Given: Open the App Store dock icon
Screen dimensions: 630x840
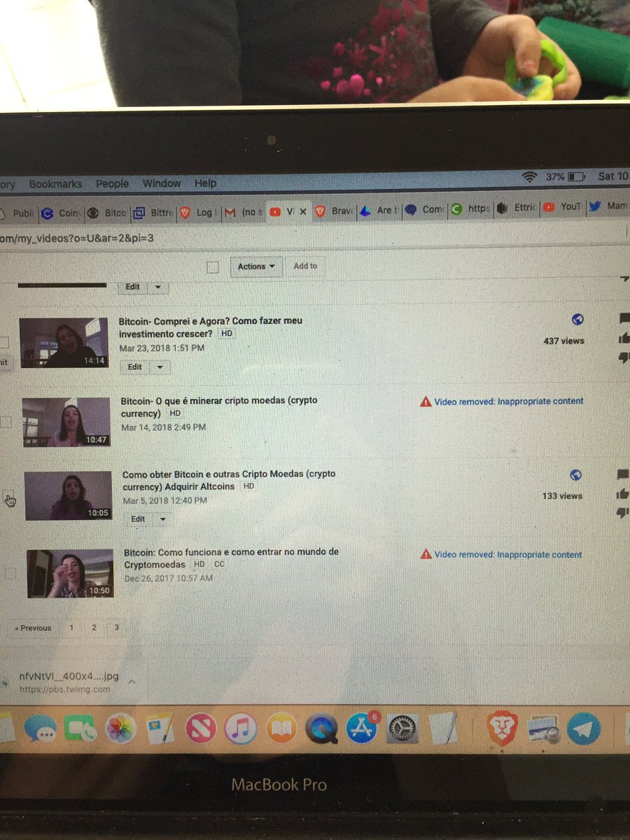Looking at the screenshot, I should coord(362,729).
